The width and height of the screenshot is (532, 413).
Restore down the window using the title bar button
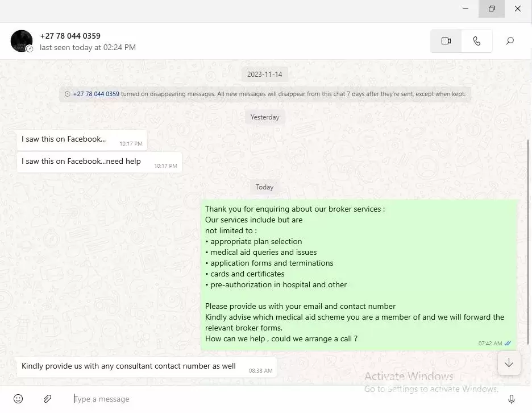tap(491, 9)
